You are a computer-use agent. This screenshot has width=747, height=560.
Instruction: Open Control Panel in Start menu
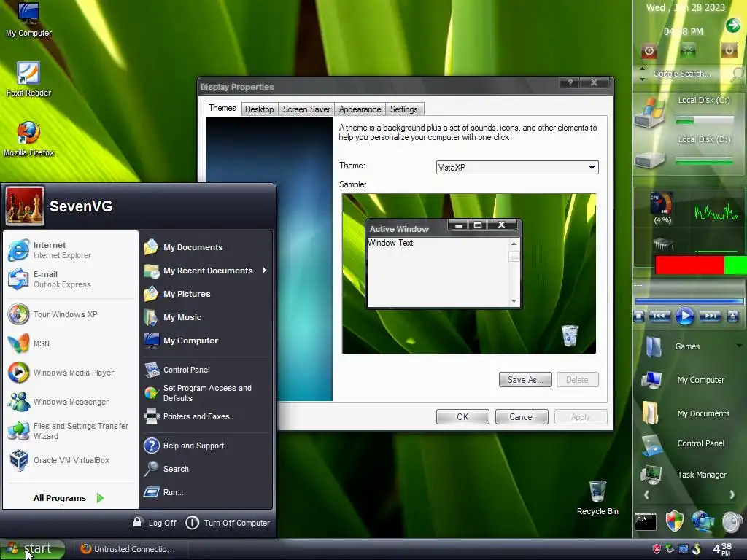(x=206, y=370)
